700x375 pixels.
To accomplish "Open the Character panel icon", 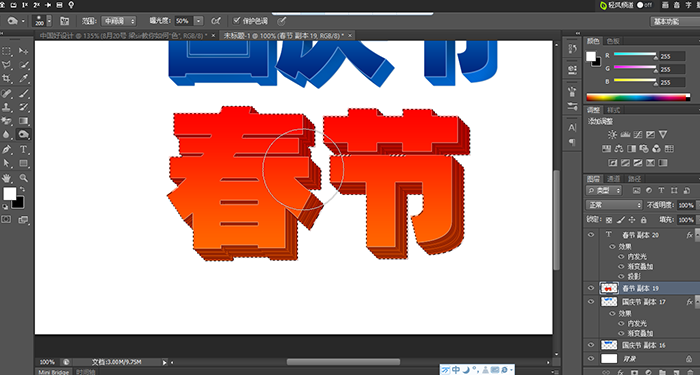I will pyautogui.click(x=572, y=128).
